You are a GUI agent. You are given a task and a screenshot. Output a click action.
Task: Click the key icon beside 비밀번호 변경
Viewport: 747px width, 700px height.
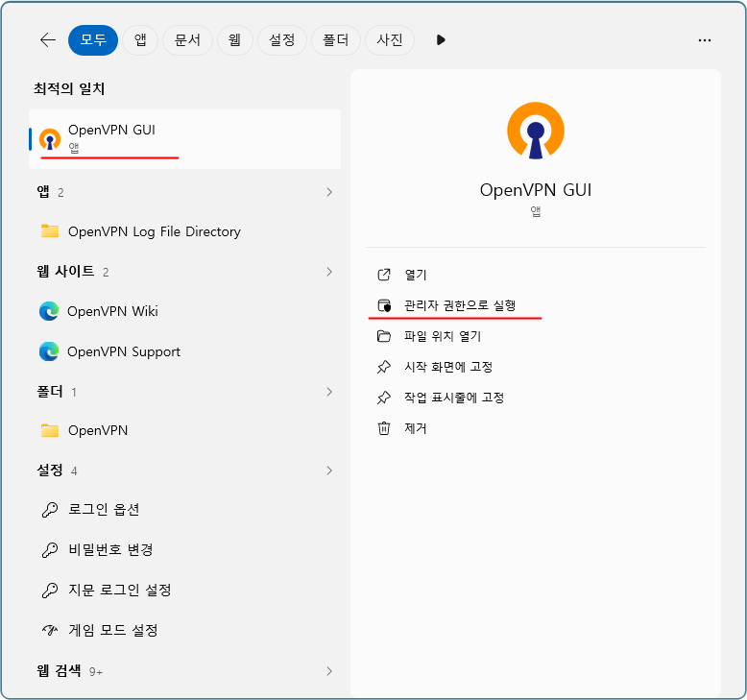click(x=50, y=550)
